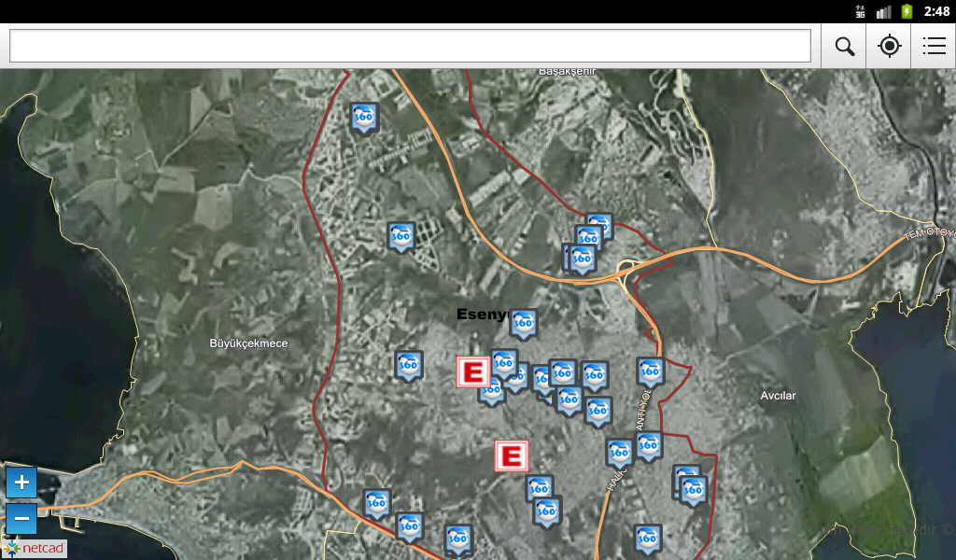956x560 pixels.
Task: Tap the magnifier search icon
Action: pos(844,47)
